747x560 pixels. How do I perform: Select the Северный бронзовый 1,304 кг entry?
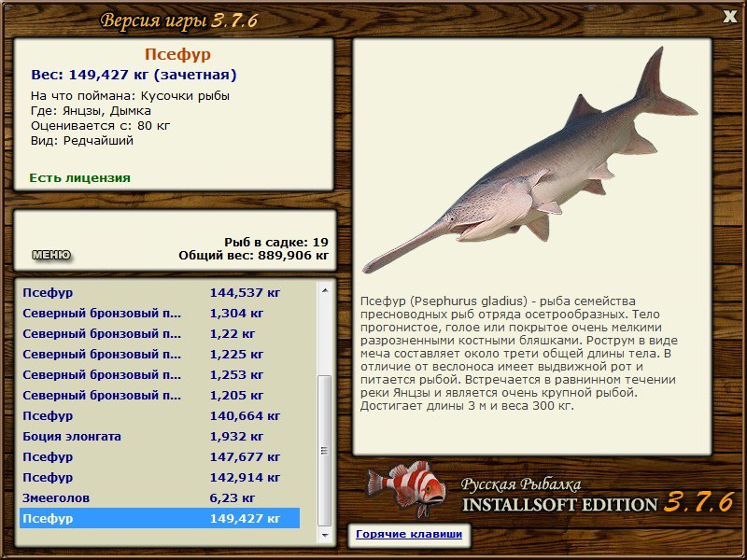point(160,313)
